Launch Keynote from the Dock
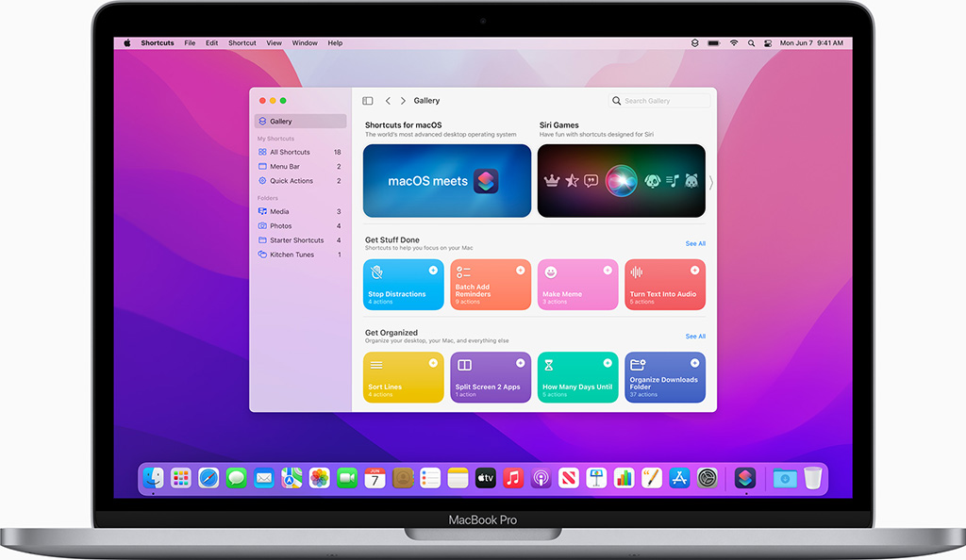Image resolution: width=966 pixels, height=560 pixels. pos(596,478)
